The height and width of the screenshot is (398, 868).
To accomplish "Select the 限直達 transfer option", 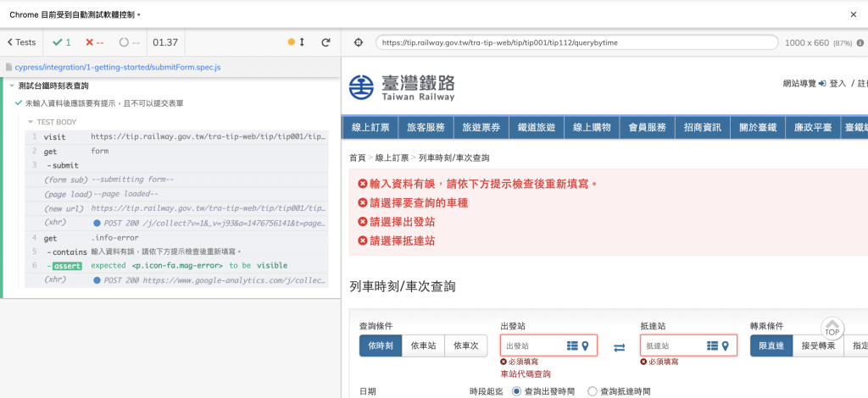I will click(771, 346).
